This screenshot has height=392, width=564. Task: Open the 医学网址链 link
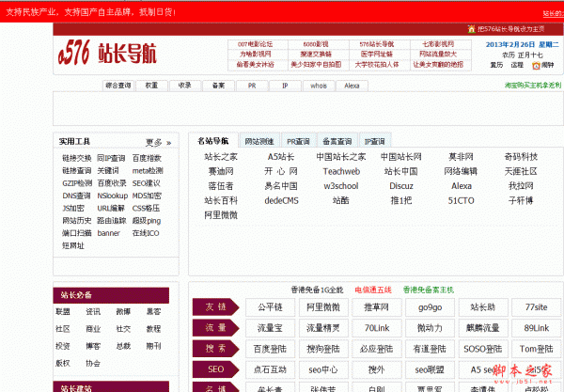377,55
